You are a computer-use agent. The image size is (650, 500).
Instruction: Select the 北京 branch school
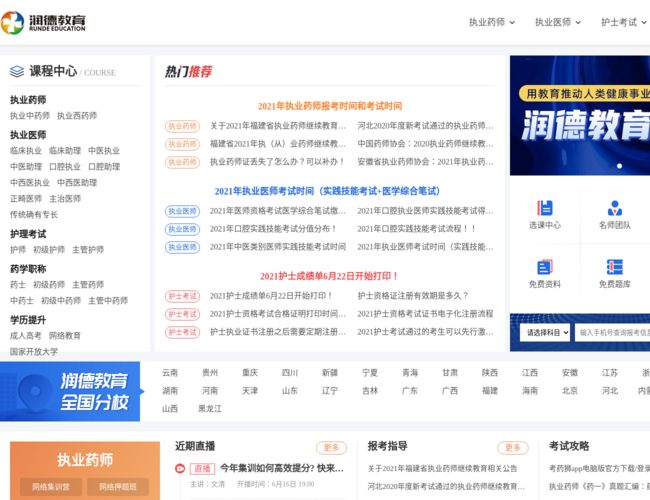point(570,391)
